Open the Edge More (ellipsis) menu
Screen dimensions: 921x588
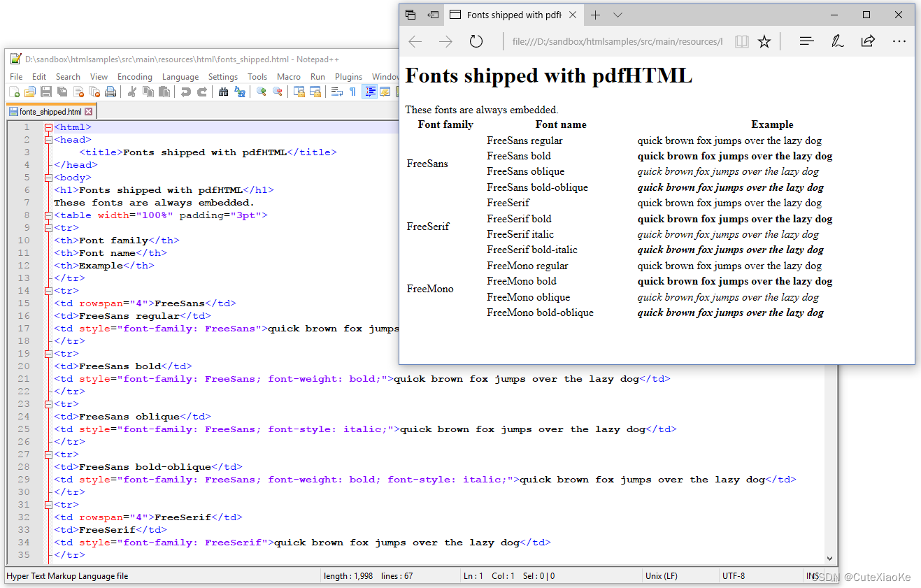899,41
